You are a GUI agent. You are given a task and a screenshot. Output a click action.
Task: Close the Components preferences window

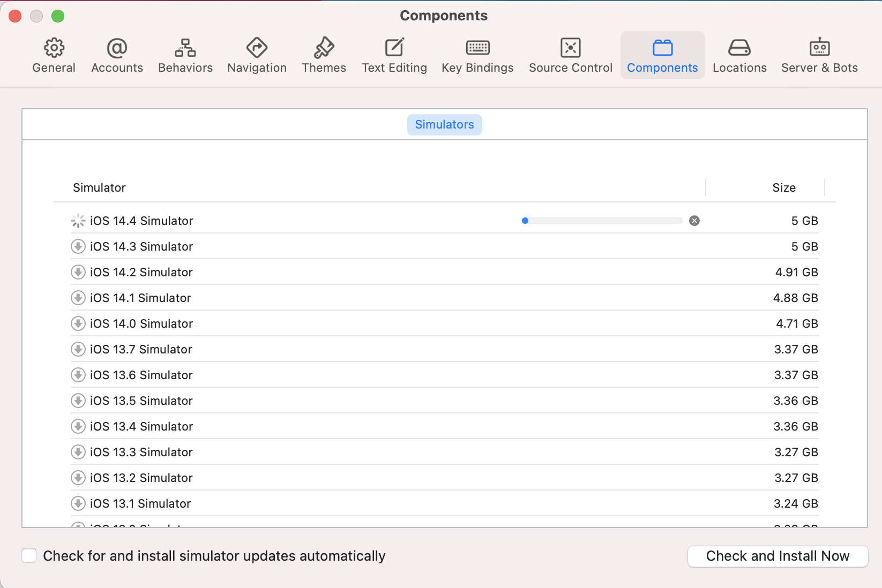click(x=15, y=16)
